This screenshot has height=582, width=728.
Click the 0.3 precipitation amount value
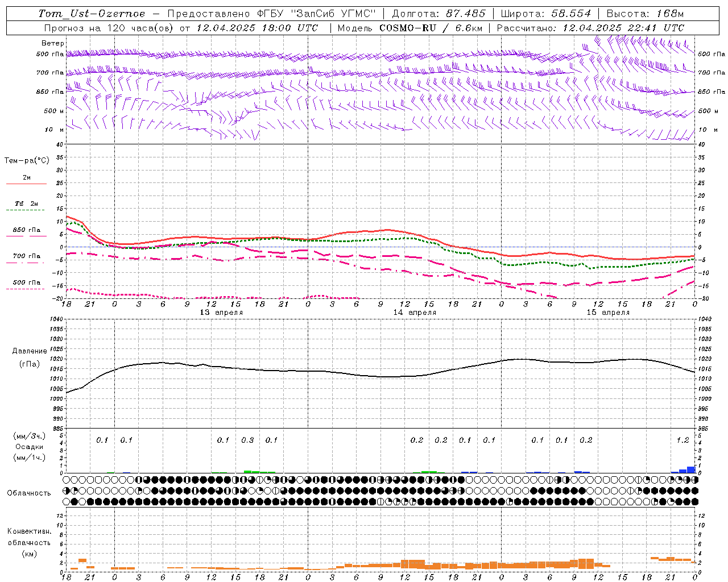pos(247,440)
